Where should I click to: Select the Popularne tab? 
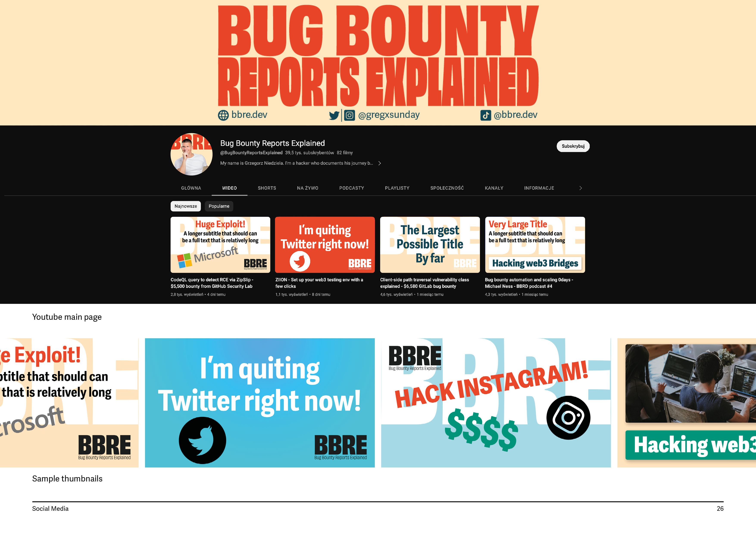pos(219,206)
